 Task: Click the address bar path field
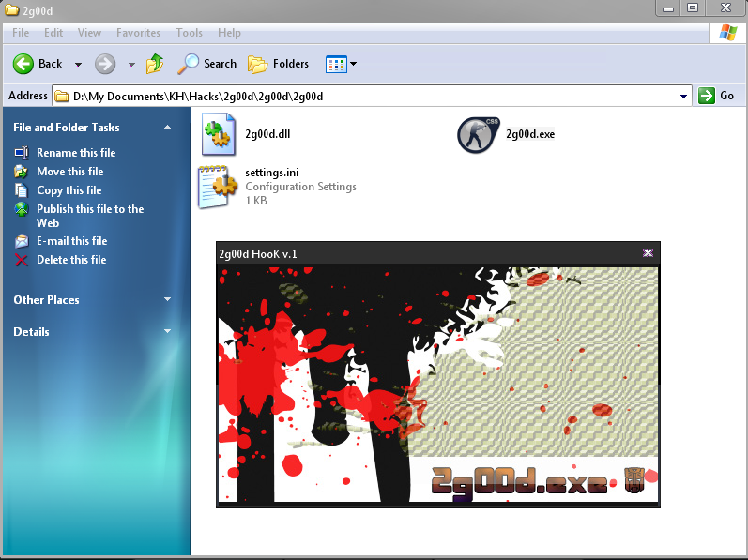[372, 97]
